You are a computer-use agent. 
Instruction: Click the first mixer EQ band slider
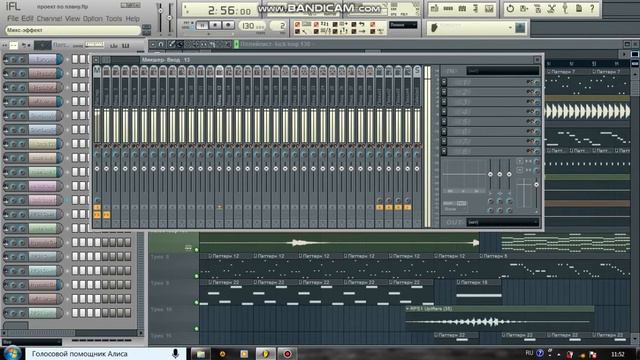click(490, 174)
